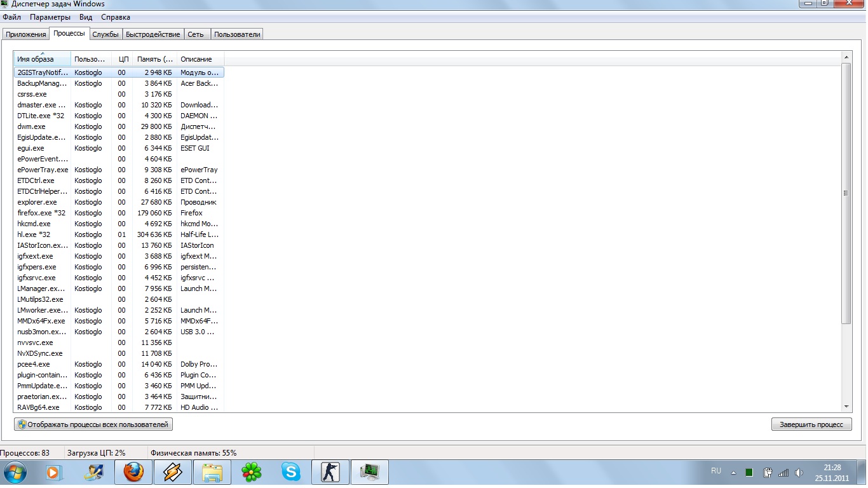The height and width of the screenshot is (488, 868).
Task: Click Task Manager taskbar button
Action: point(370,472)
